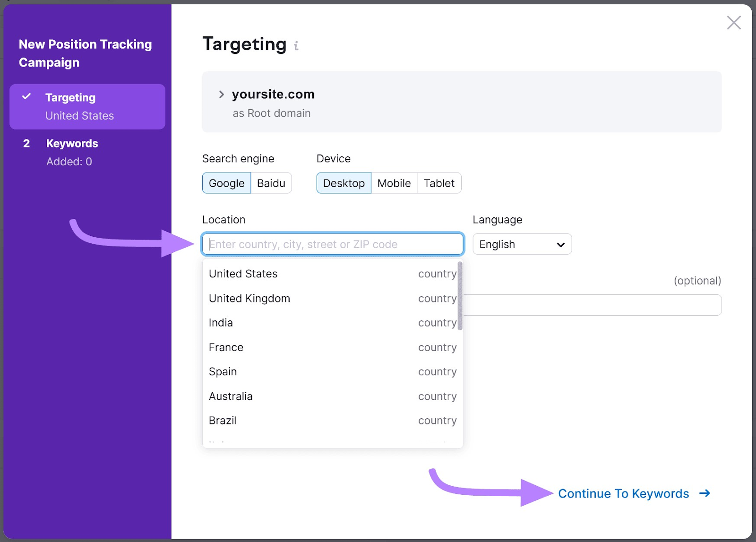Click the Location search input field
This screenshot has height=542, width=756.
[333, 244]
